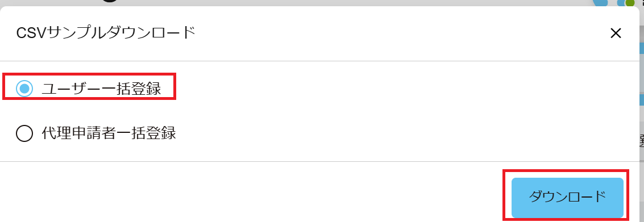644x222 pixels.
Task: Click the cut-off kanji text beside the dialog
Action: tap(642, 141)
